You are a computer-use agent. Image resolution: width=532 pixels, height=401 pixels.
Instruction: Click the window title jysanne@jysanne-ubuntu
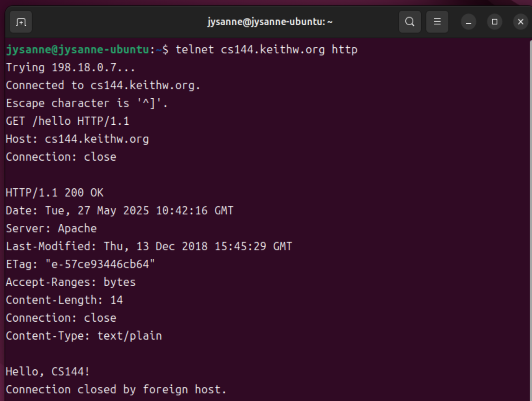click(270, 22)
